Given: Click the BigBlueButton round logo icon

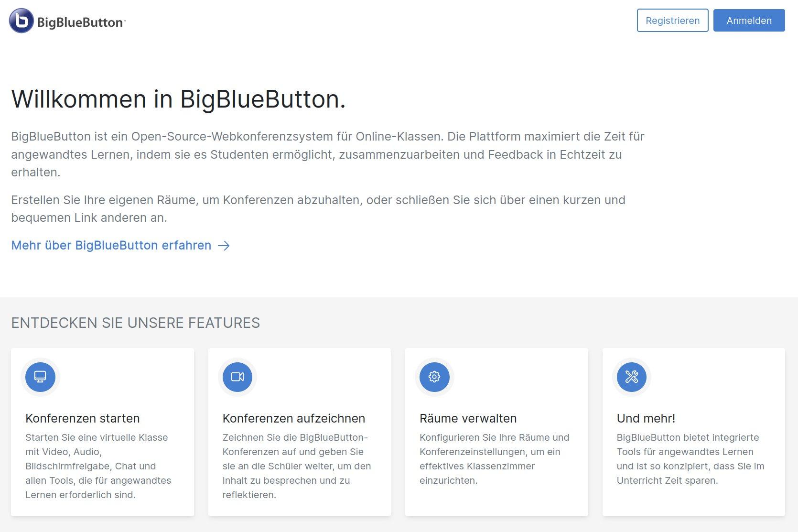Looking at the screenshot, I should point(21,21).
